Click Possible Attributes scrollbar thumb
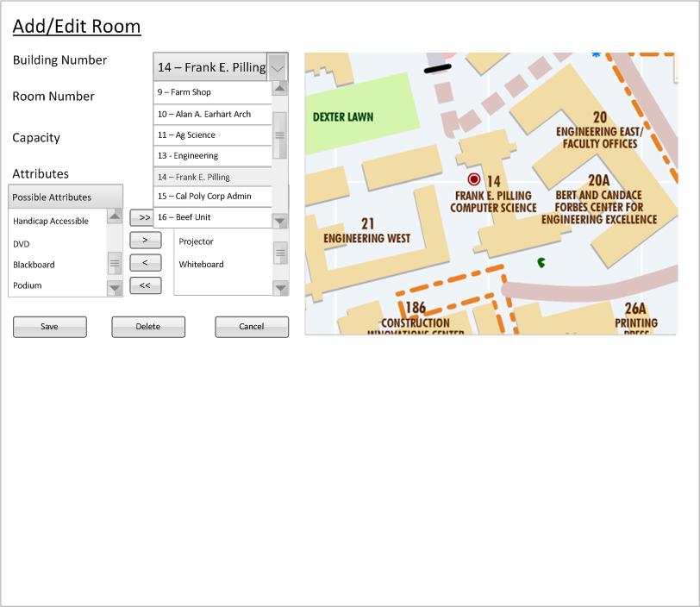 (x=115, y=264)
